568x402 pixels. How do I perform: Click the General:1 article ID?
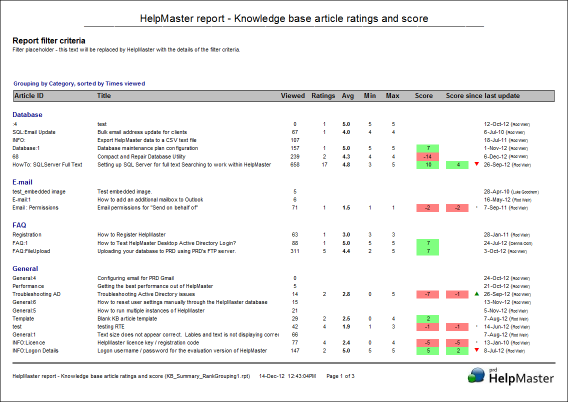point(24,335)
